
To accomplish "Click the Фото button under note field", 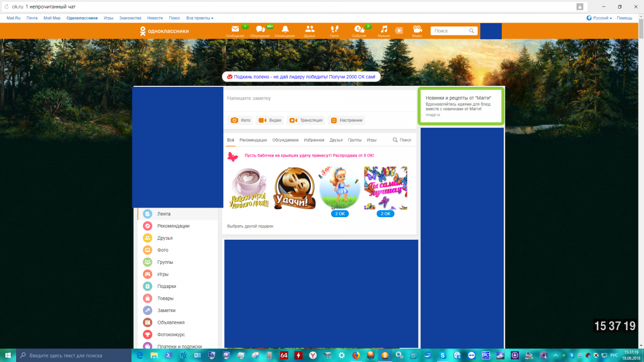I will (x=240, y=120).
